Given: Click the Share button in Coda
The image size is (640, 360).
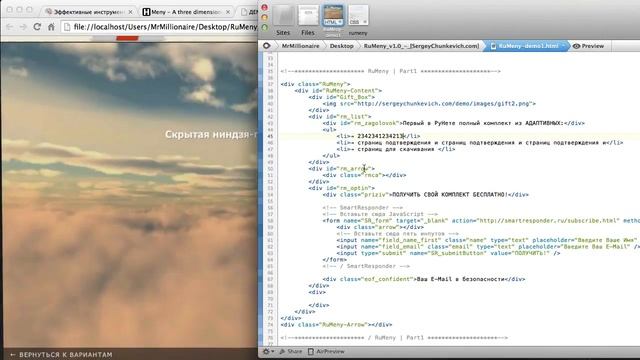Looking at the screenshot, I should pyautogui.click(x=291, y=351).
